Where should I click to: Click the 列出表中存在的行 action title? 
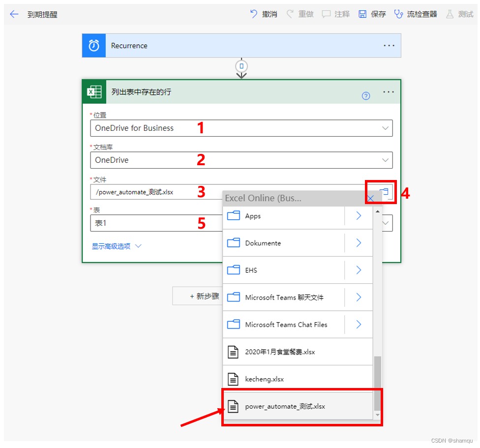141,92
